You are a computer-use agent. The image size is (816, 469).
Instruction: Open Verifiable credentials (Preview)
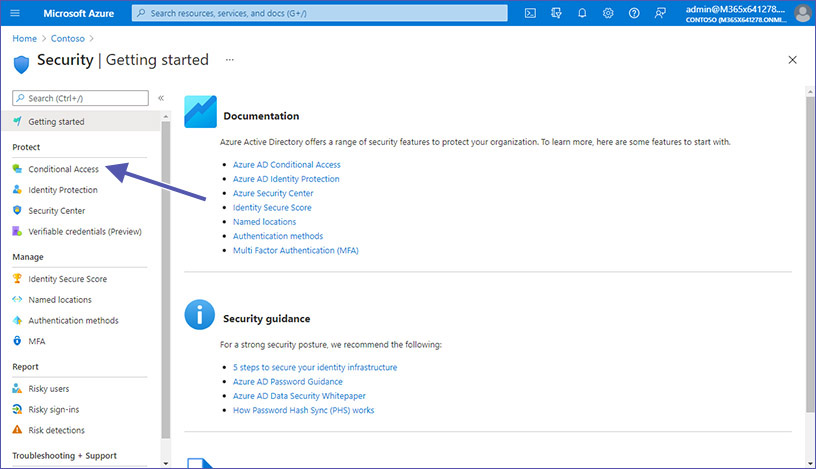pos(85,232)
